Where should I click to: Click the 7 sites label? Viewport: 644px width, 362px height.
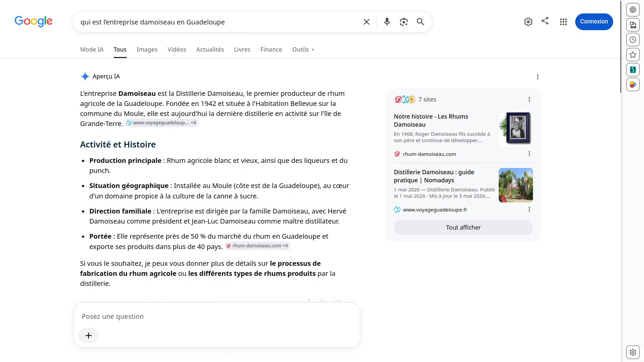427,100
